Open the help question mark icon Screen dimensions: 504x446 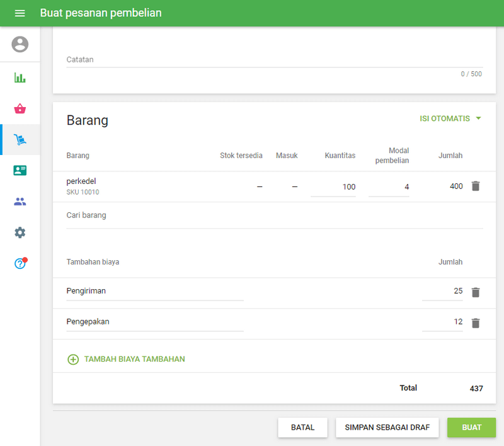click(x=20, y=263)
